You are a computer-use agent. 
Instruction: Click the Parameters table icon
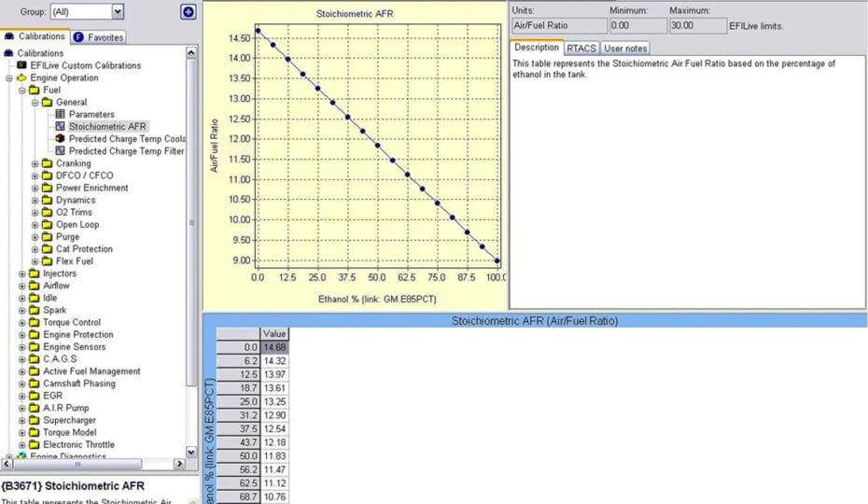coord(60,114)
